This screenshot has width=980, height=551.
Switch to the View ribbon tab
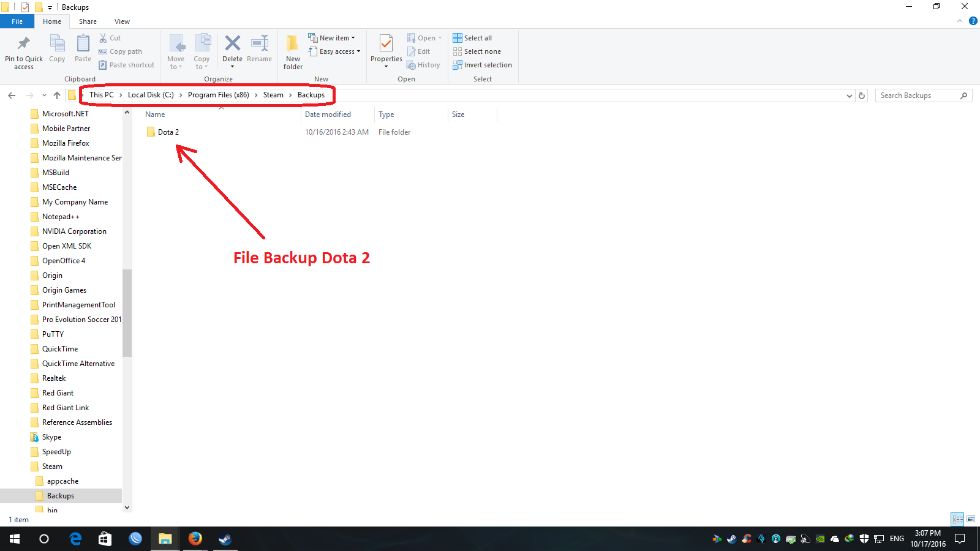[x=122, y=21]
